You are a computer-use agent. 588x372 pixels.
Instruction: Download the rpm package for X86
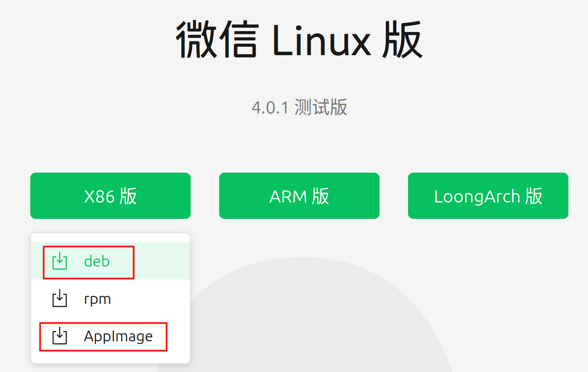[98, 299]
